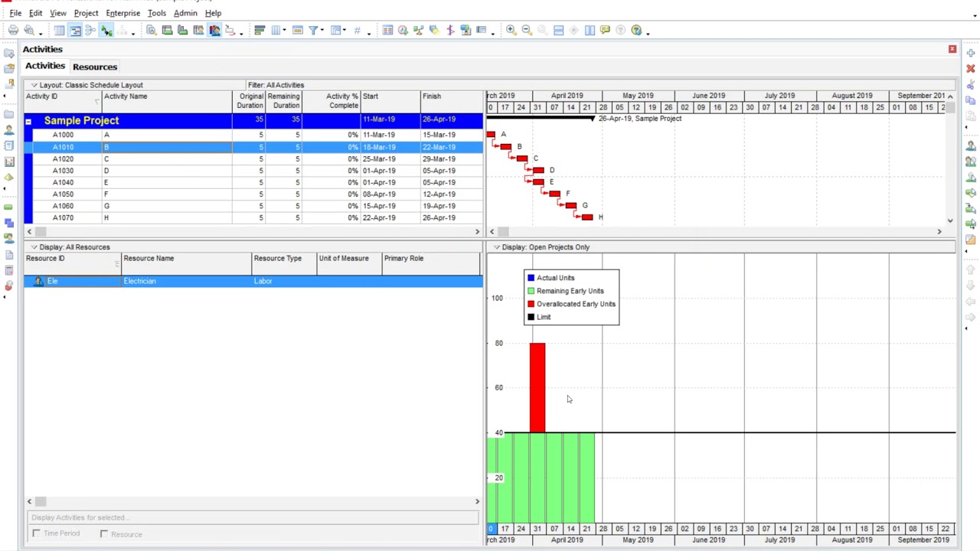This screenshot has height=551, width=980.
Task: Click the Level Resources icon
Action: coord(419,31)
